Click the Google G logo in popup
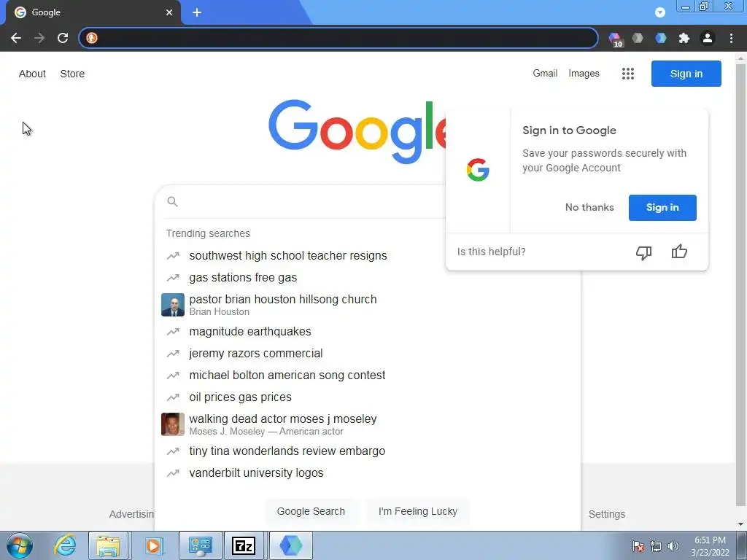 point(478,170)
